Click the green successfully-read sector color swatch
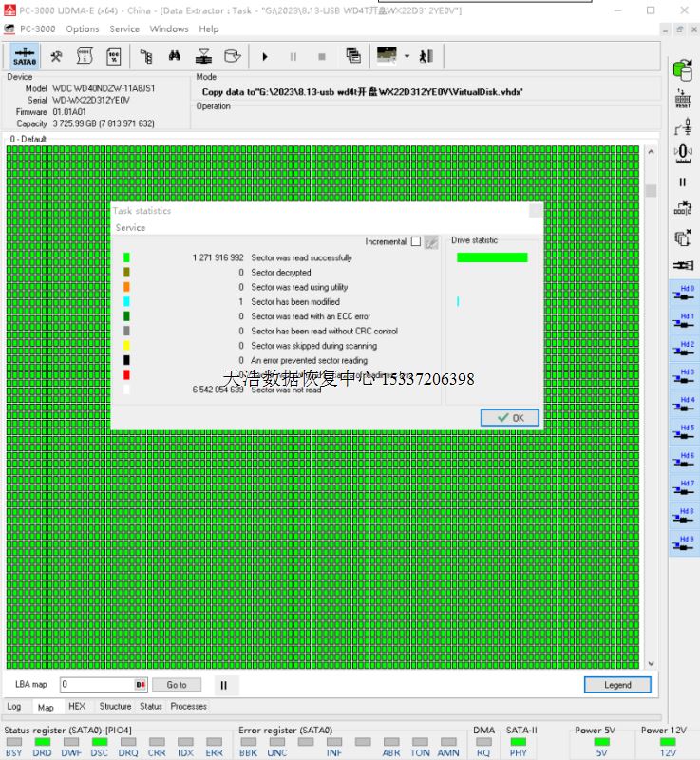 pyautogui.click(x=126, y=257)
